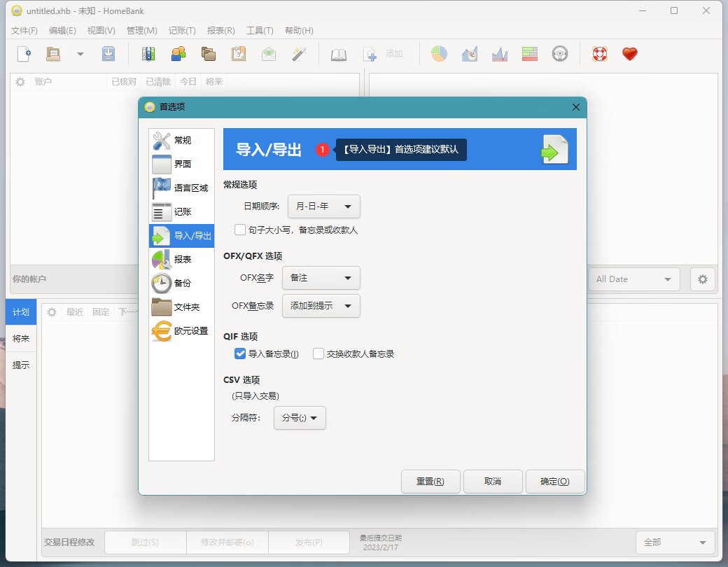Switch to the 将来 tab

21,339
